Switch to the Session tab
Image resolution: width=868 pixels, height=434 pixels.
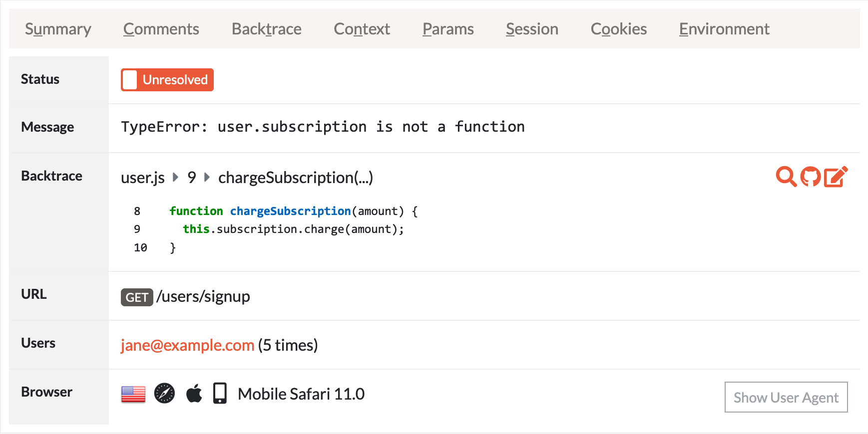(x=532, y=29)
